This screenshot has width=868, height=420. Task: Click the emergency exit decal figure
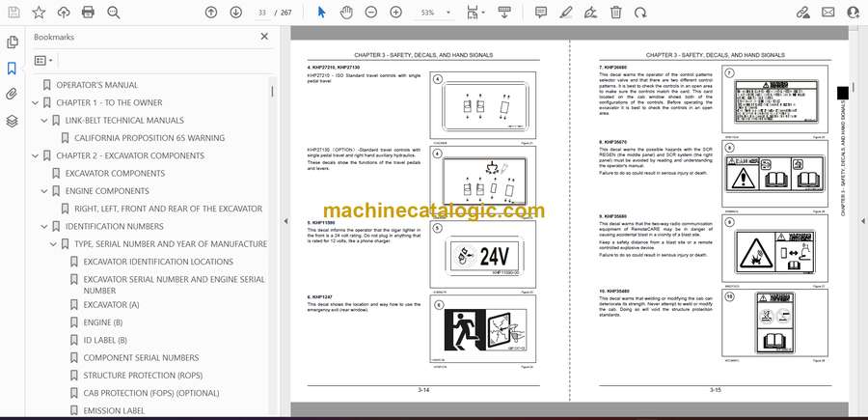pyautogui.click(x=482, y=329)
